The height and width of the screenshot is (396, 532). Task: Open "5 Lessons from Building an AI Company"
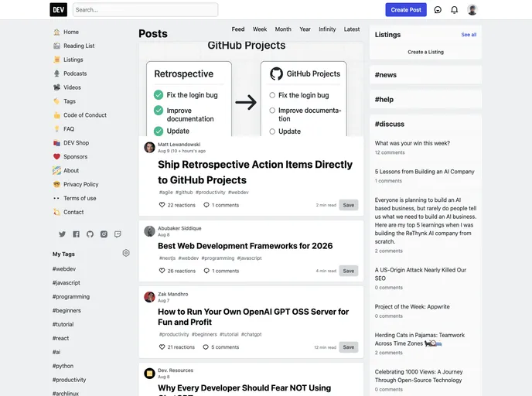click(425, 172)
